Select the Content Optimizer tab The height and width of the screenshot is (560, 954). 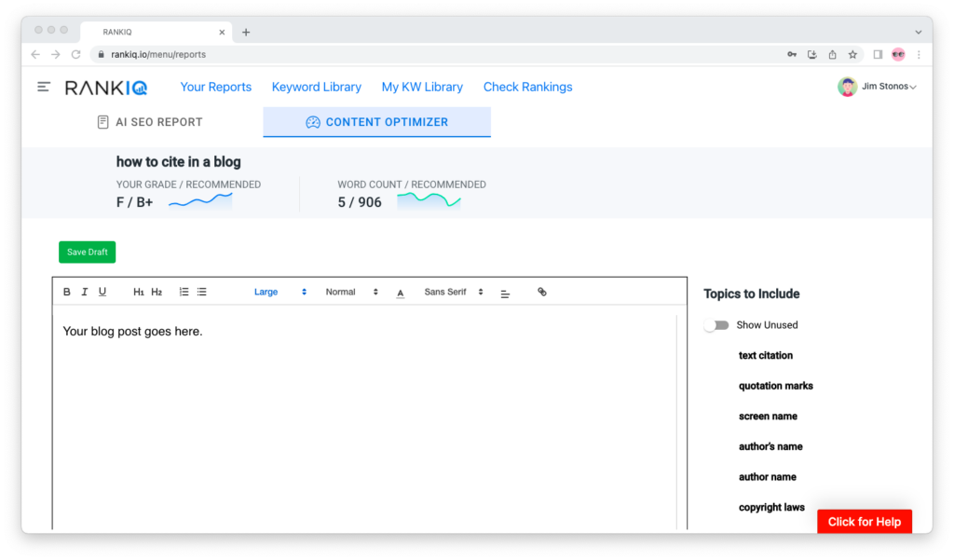point(376,122)
